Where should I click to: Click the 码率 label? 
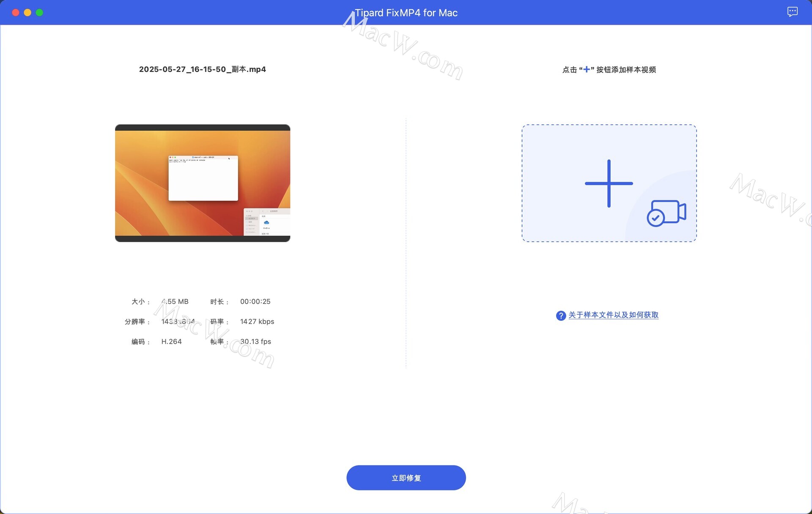coord(219,322)
